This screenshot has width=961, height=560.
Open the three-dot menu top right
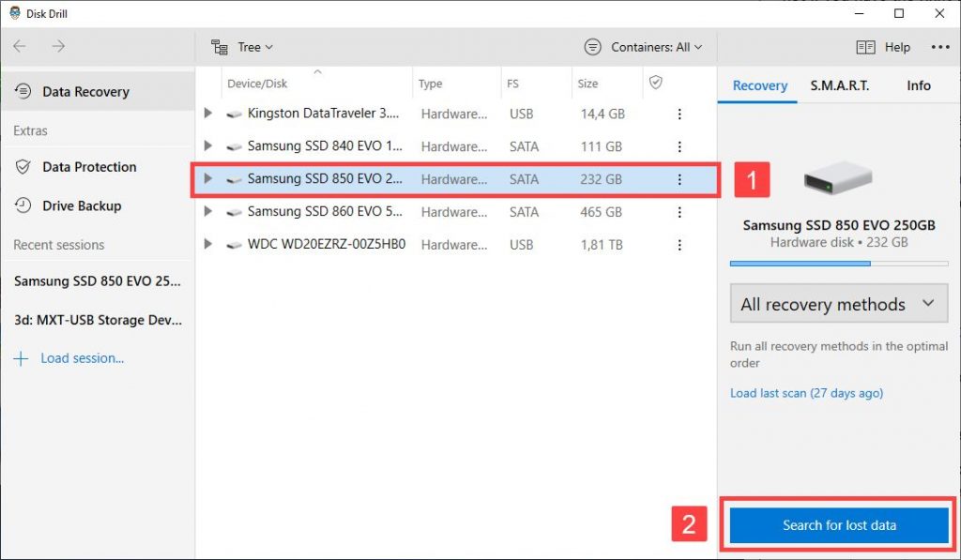coord(939,46)
